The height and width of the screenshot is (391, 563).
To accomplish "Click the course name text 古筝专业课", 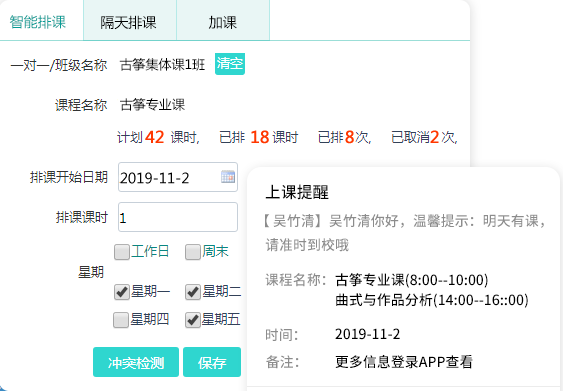I will point(152,105).
